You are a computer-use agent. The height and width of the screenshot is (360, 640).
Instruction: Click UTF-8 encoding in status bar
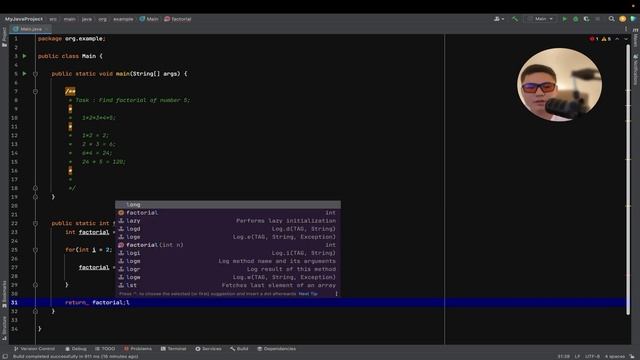pos(592,356)
